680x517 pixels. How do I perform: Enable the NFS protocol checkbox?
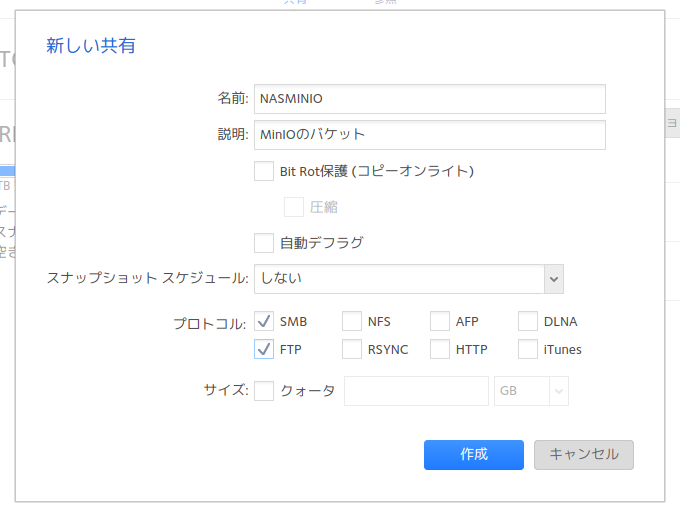click(x=352, y=321)
